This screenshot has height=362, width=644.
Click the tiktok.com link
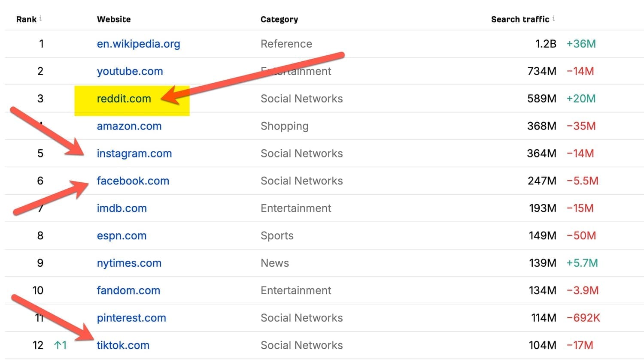(123, 346)
